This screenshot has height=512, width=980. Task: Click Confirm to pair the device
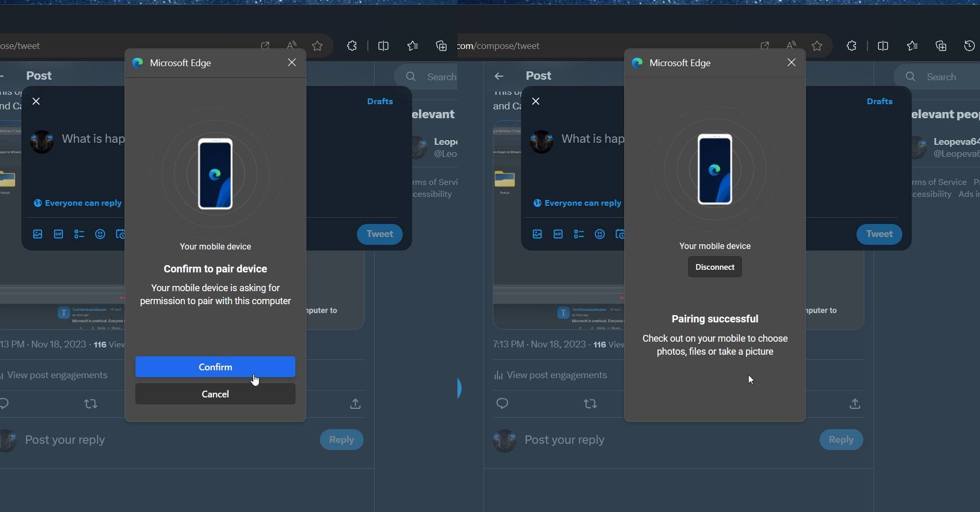[215, 367]
